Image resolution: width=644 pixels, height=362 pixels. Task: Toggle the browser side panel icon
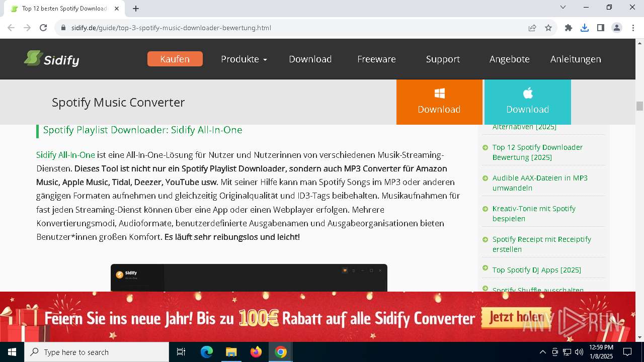click(601, 28)
